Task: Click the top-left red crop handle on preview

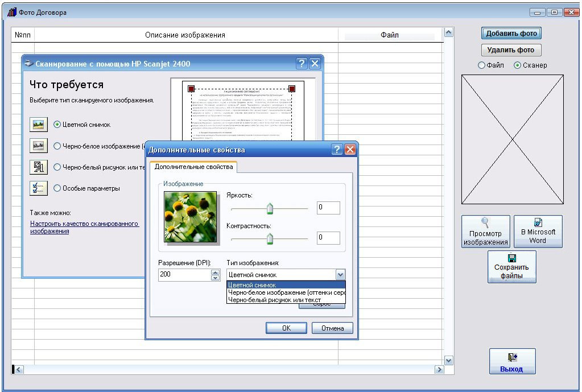Action: pos(191,89)
